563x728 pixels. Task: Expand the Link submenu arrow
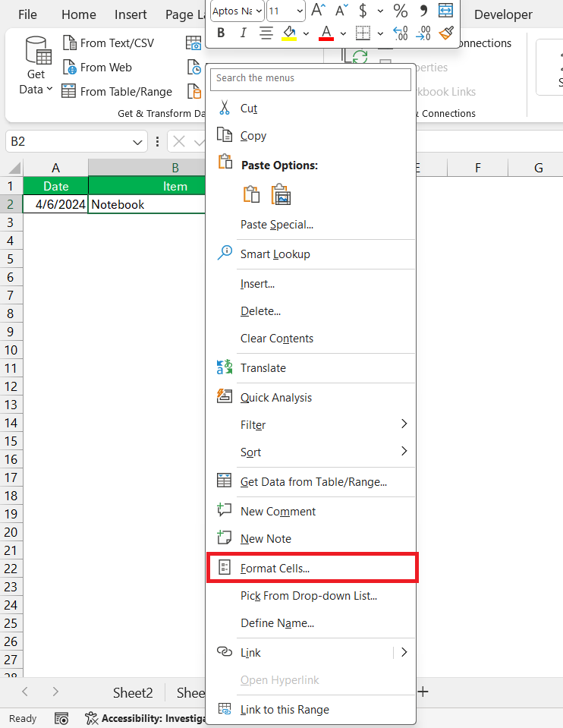[404, 652]
